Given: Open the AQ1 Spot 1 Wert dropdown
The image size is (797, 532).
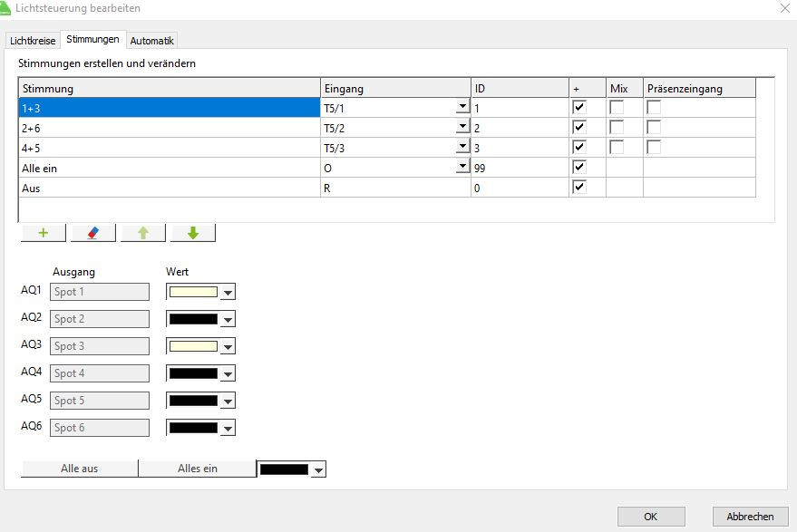Looking at the screenshot, I should click(228, 292).
